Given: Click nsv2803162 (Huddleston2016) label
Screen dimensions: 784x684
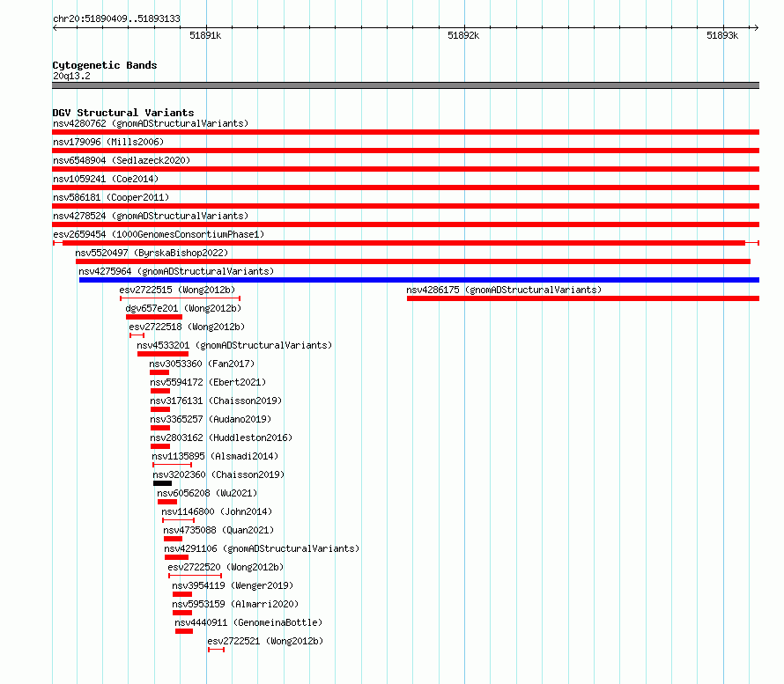Looking at the screenshot, I should coord(221,438).
